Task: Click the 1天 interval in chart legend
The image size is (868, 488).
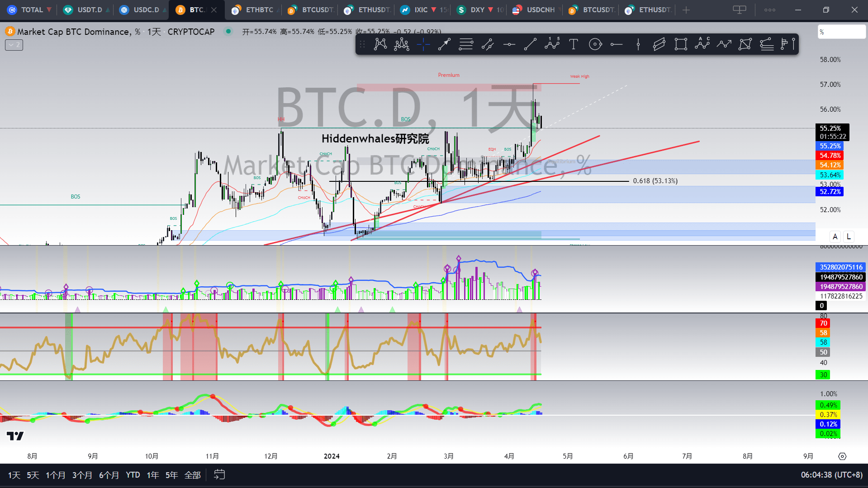Action: (154, 32)
